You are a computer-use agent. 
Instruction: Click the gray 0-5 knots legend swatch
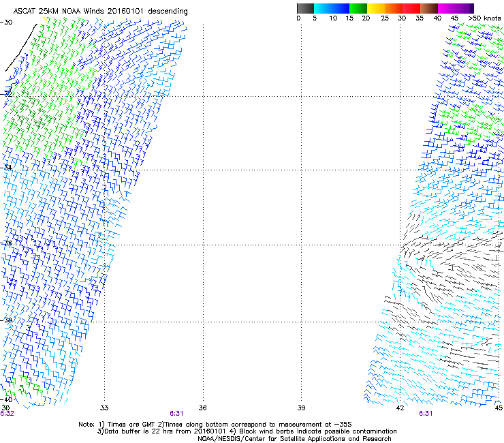(x=306, y=8)
